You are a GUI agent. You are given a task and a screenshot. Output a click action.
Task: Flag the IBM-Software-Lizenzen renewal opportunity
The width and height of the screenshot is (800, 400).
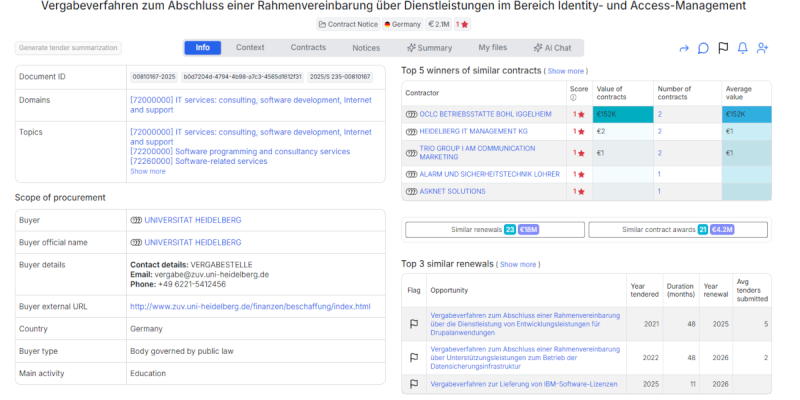click(414, 384)
